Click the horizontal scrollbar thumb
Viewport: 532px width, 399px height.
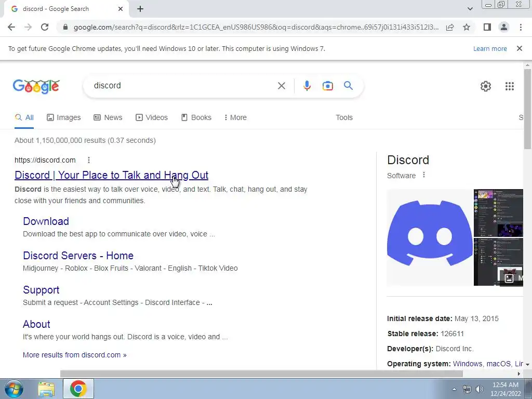coord(261,374)
